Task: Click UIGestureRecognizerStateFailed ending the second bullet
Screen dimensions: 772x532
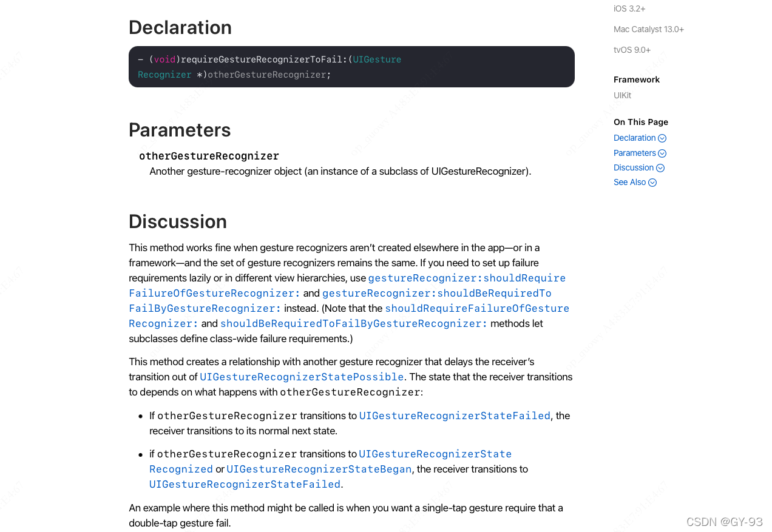Action: 245,485
